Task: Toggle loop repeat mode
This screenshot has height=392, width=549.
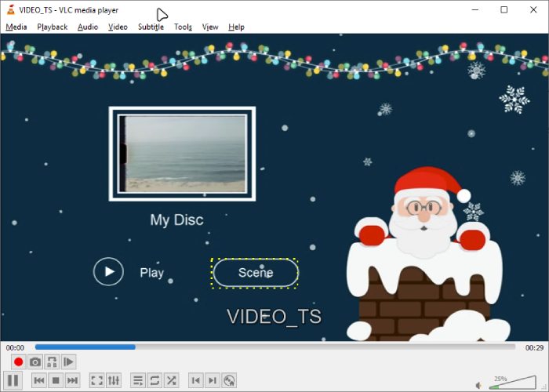Action: 155,380
